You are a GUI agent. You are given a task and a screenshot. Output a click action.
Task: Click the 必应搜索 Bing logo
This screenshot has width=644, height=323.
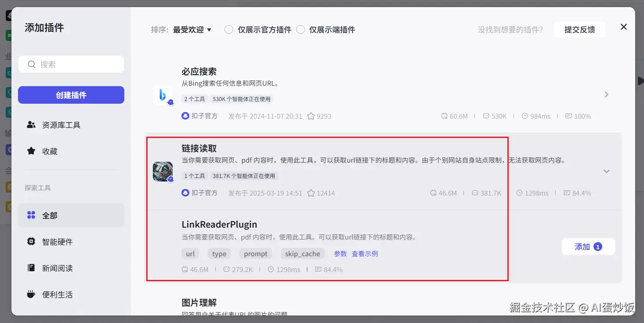tap(163, 94)
